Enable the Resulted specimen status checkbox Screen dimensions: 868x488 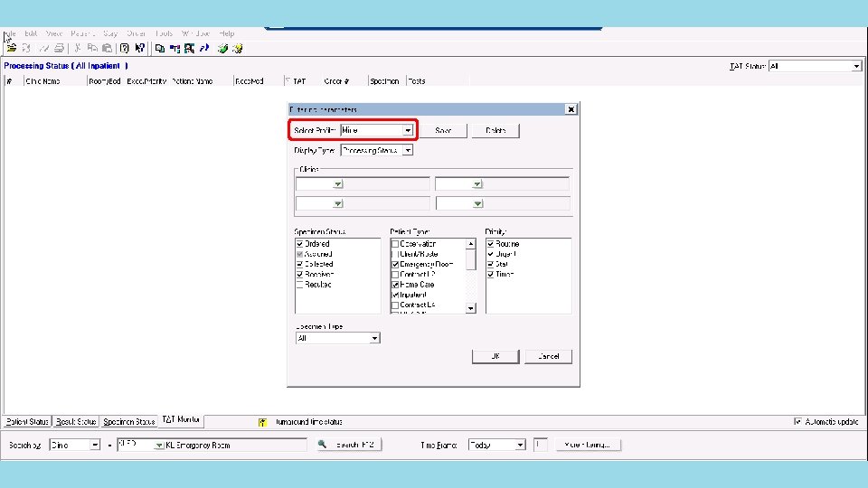pos(299,285)
